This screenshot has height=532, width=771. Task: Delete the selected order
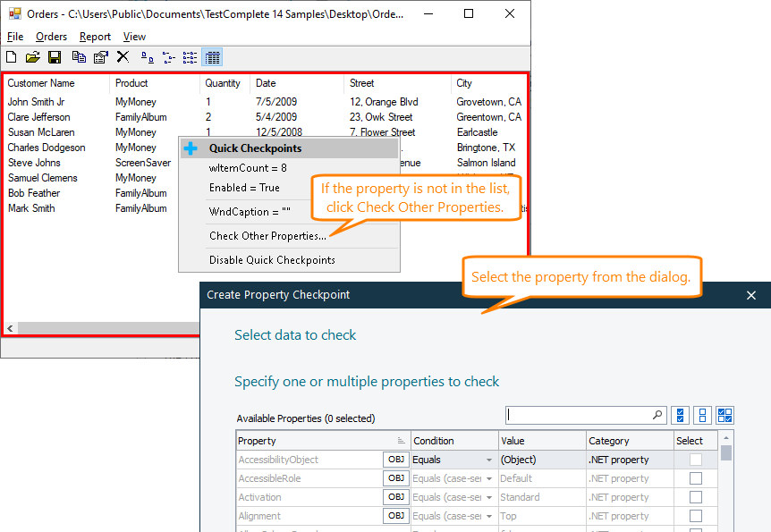click(x=123, y=57)
